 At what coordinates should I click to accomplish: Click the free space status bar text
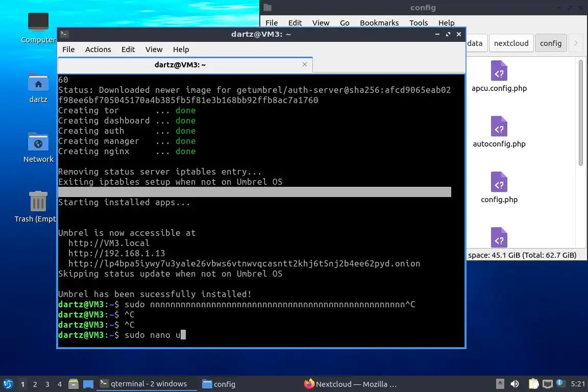click(x=522, y=255)
